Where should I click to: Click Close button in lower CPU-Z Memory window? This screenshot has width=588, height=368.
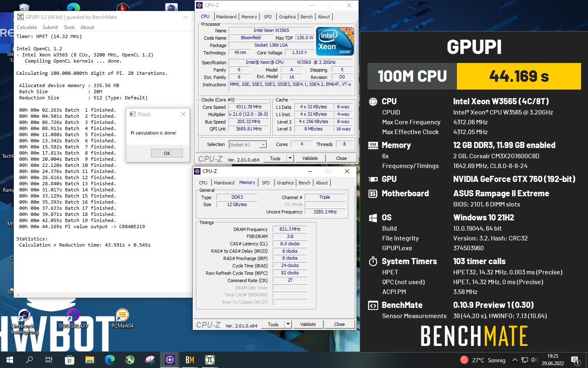(x=339, y=324)
